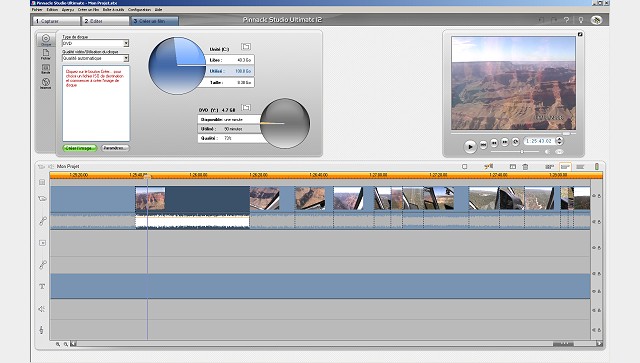Click the video toolbox camera icon near Mon Projet
640x363 pixels.
[41, 167]
